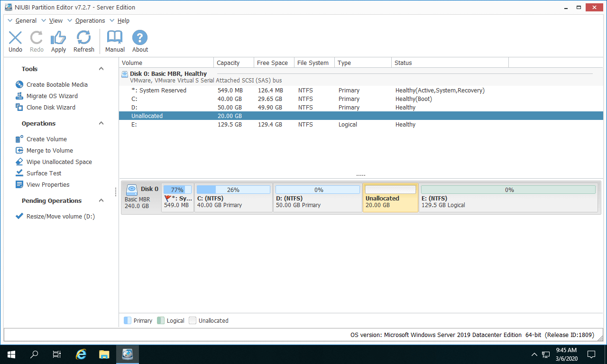The height and width of the screenshot is (364, 607).
Task: Start the Migrate OS Wizard
Action: [x=52, y=96]
